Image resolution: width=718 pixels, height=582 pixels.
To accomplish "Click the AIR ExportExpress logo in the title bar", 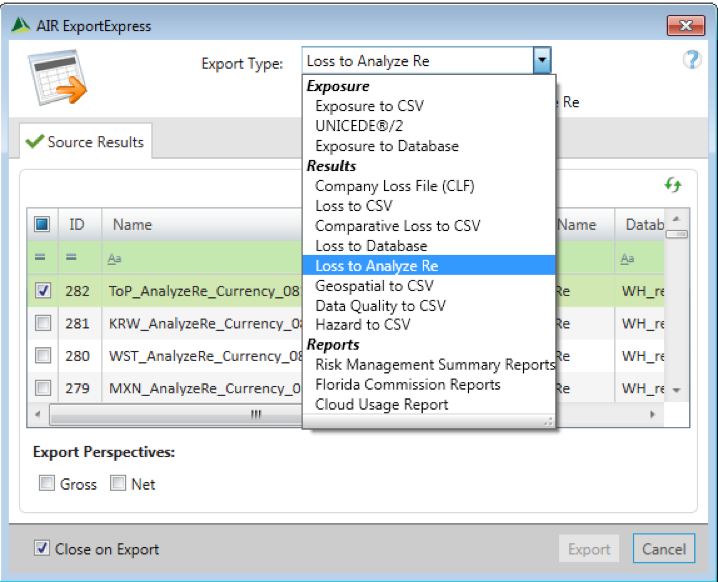I will pyautogui.click(x=20, y=26).
